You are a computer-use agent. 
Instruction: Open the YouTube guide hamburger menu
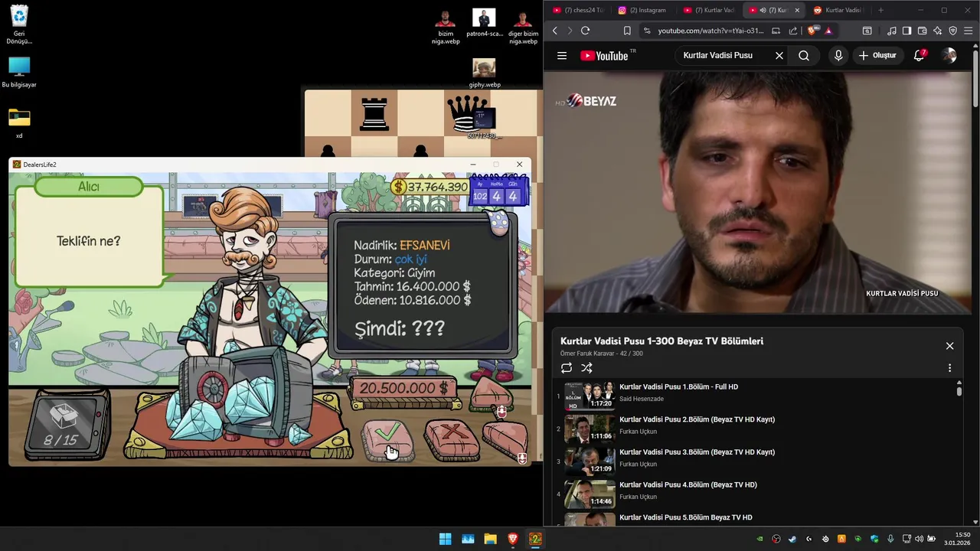tap(562, 55)
